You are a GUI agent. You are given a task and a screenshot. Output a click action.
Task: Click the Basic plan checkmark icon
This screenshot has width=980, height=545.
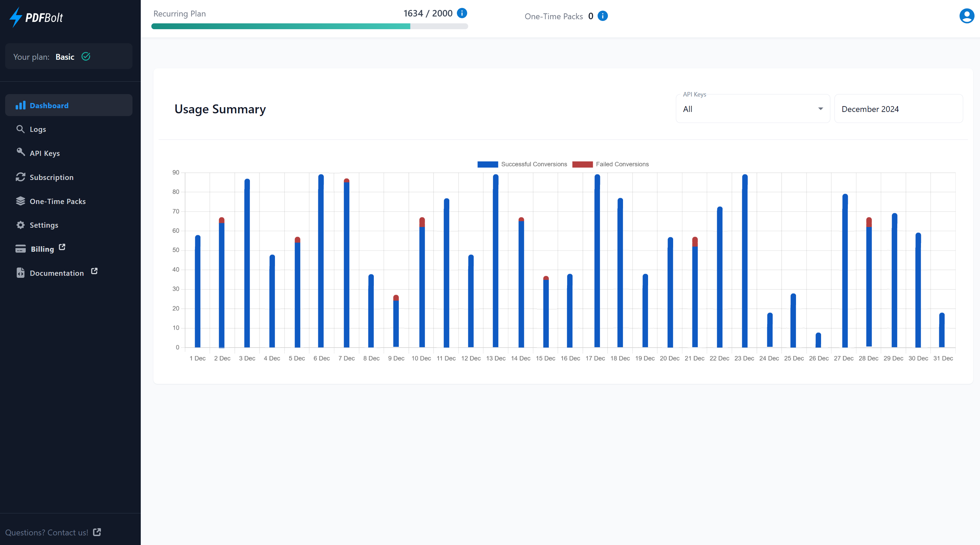click(86, 56)
